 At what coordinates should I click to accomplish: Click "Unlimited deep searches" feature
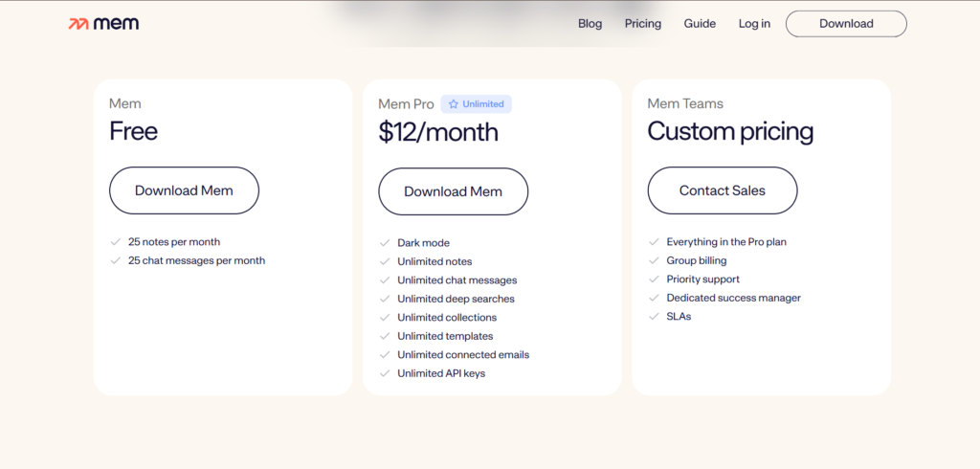(456, 299)
